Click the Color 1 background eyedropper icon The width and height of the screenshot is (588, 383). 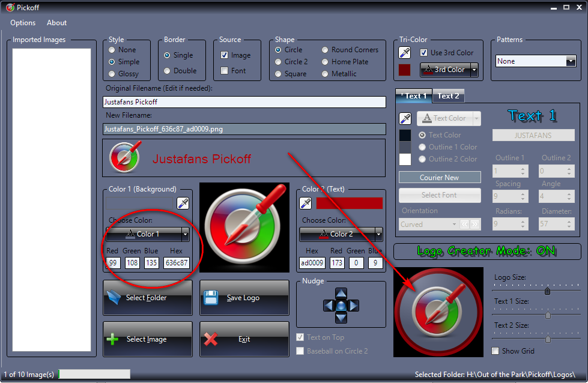pos(183,203)
